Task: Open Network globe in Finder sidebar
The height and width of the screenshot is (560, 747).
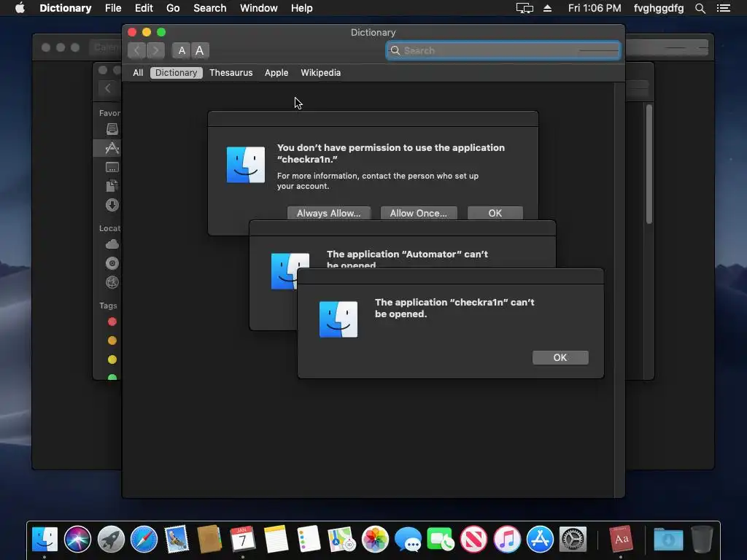Action: [112, 282]
